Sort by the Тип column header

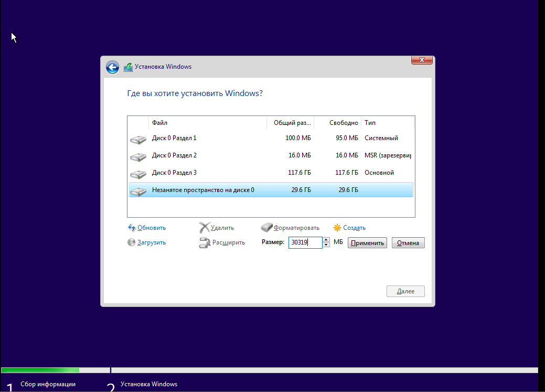[x=388, y=123]
